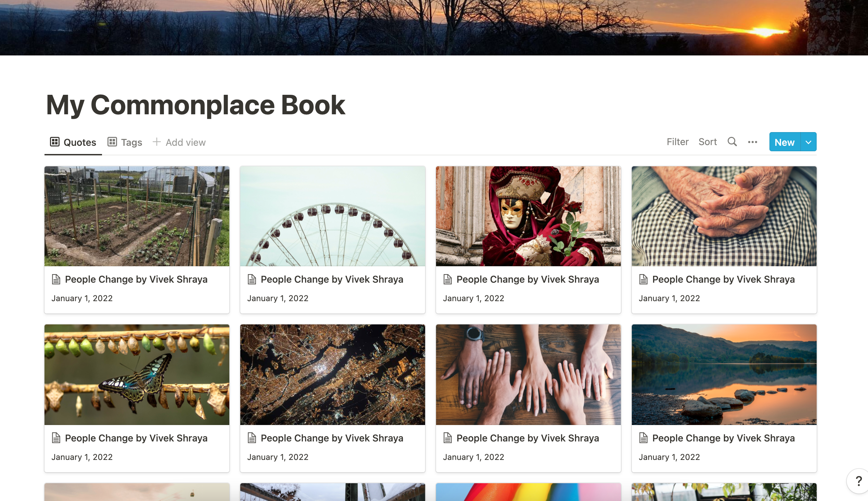Click the Quotes gallery view icon
868x501 pixels.
[55, 142]
